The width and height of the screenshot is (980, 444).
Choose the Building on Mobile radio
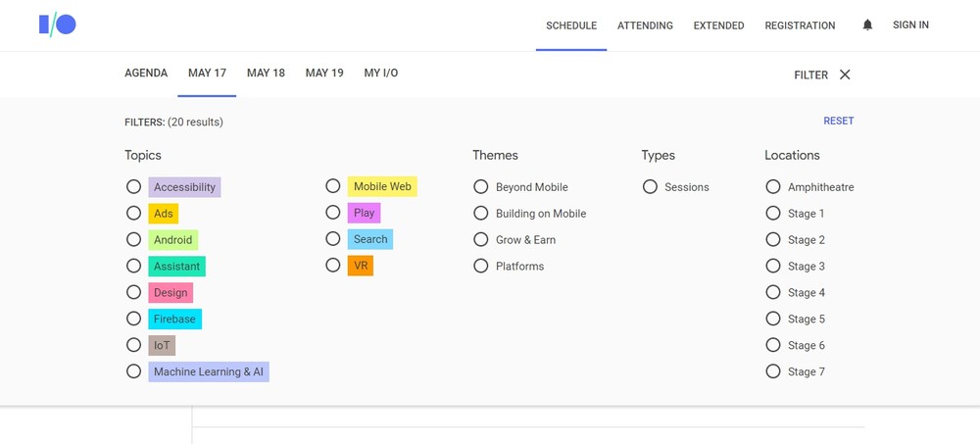coord(480,214)
